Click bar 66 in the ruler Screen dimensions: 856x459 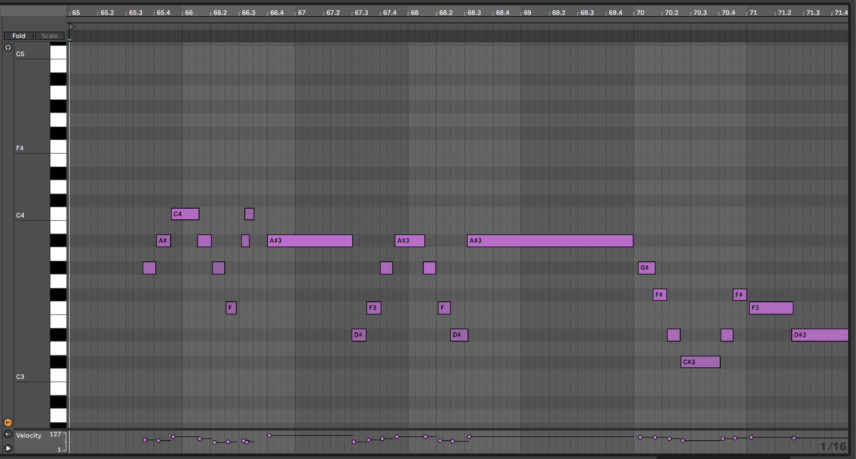click(x=188, y=13)
